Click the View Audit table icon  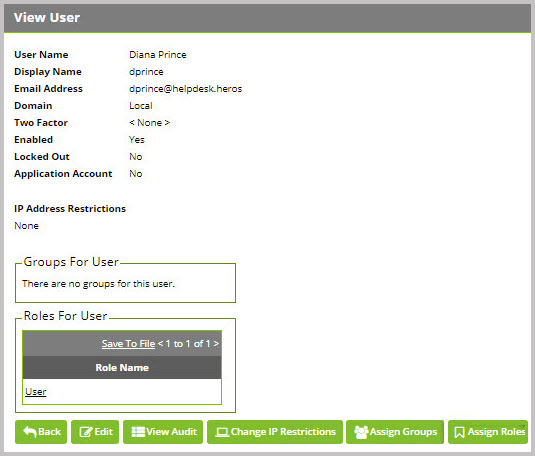138,432
